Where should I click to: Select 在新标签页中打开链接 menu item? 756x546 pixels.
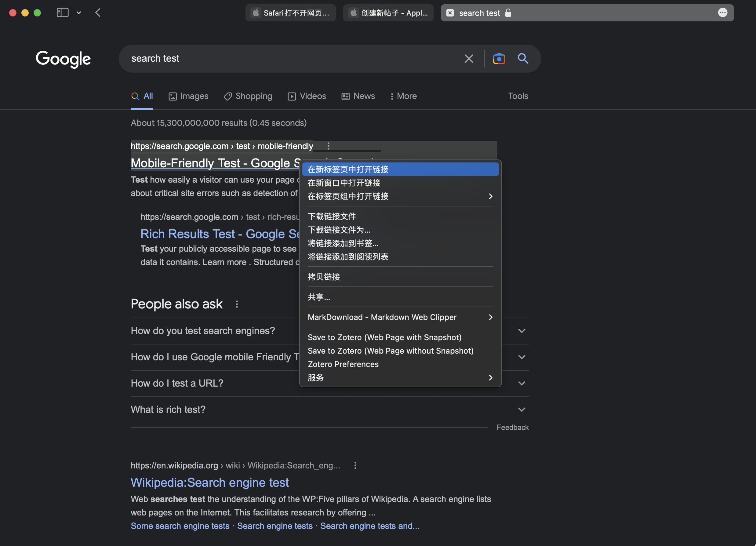(348, 169)
